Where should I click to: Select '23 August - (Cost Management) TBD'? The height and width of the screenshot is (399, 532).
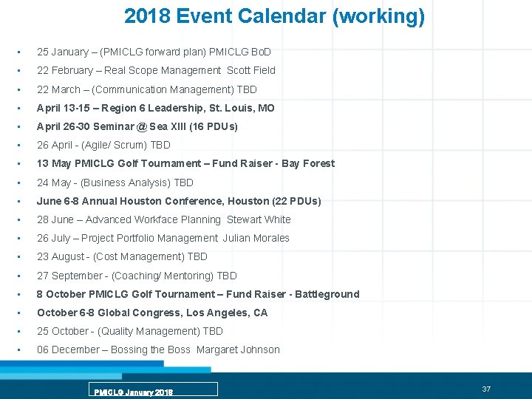tap(122, 257)
